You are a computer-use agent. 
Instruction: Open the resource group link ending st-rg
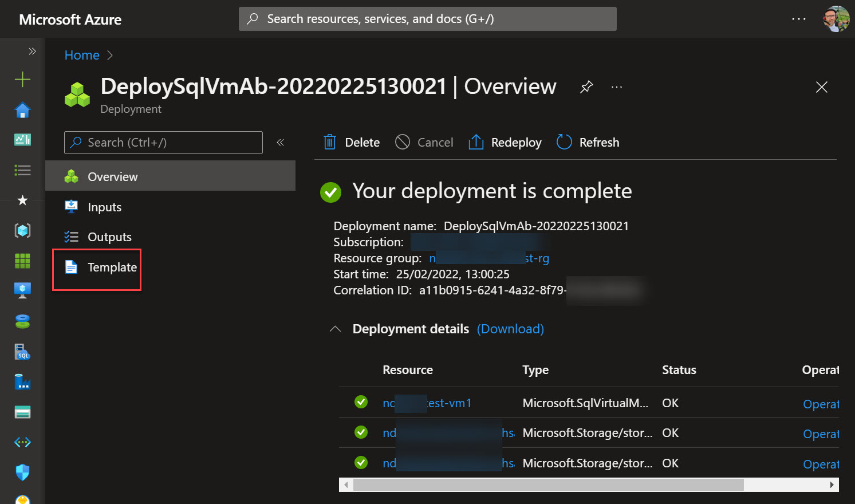coord(489,258)
